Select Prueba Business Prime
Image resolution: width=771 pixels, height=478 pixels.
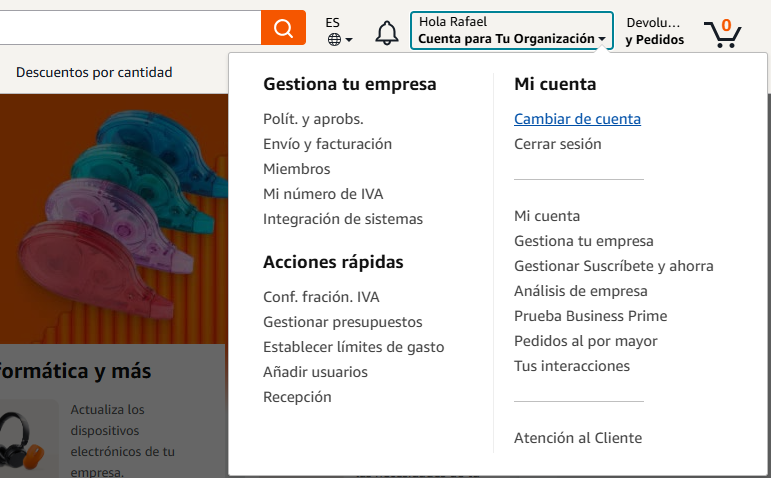pyautogui.click(x=591, y=316)
